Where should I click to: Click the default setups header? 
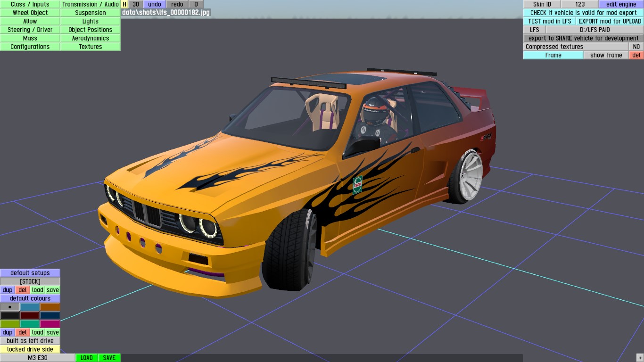[30, 273]
